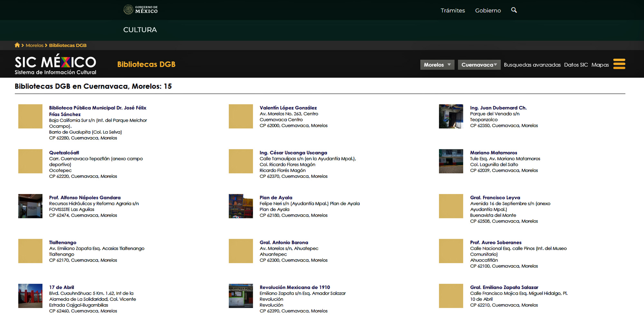644x318 pixels.
Task: Click 'Av. Morelos No. 263, Centro' address
Action: [289, 114]
